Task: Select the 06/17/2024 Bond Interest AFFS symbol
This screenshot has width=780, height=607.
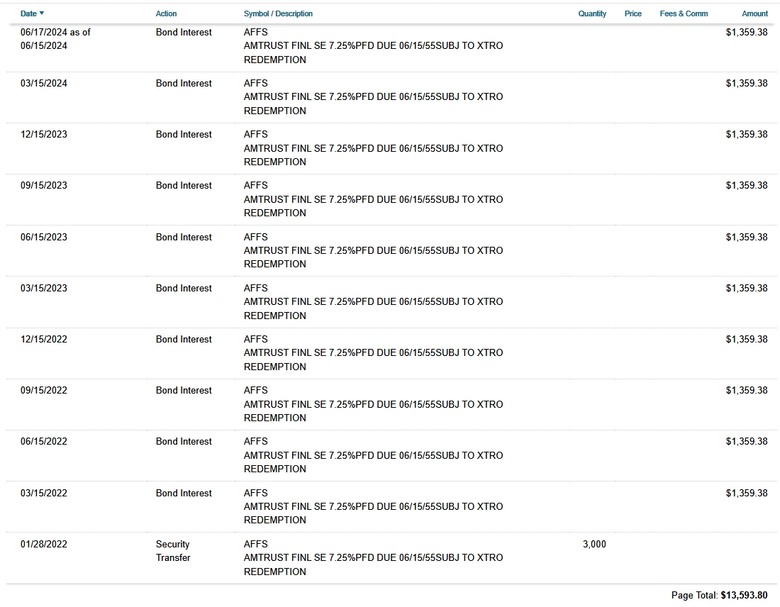Action: click(256, 32)
